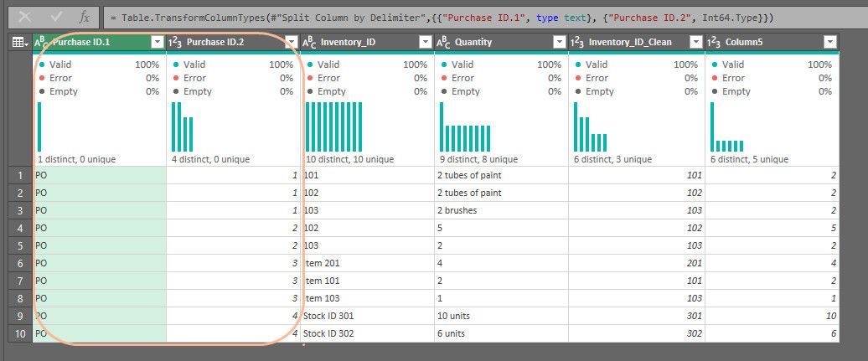
Task: Open filter dropdown for Inventory_ID_Clean
Action: (696, 42)
